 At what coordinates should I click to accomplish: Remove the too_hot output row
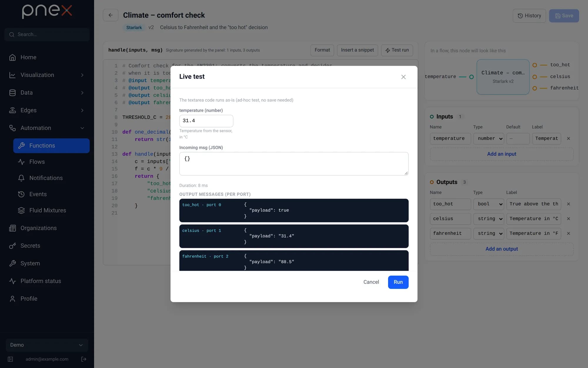tap(568, 204)
